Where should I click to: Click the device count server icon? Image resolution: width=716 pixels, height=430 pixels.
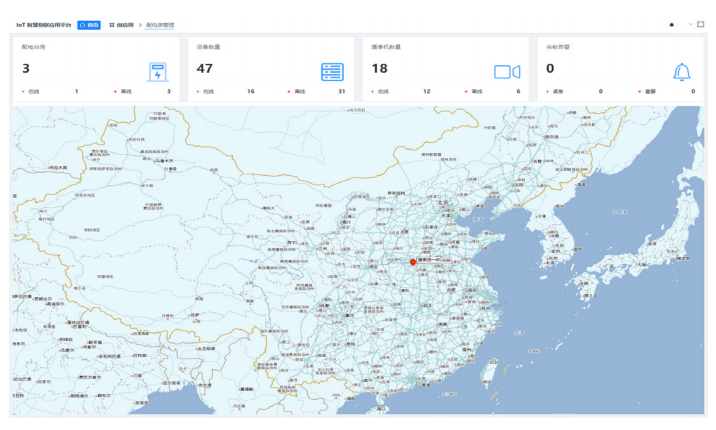332,72
